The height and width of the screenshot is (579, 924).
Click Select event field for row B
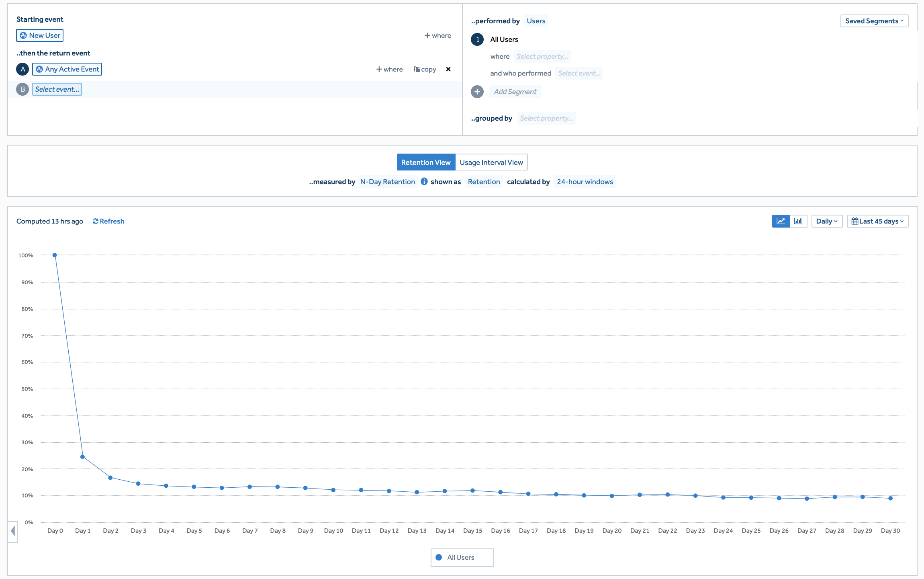point(57,89)
